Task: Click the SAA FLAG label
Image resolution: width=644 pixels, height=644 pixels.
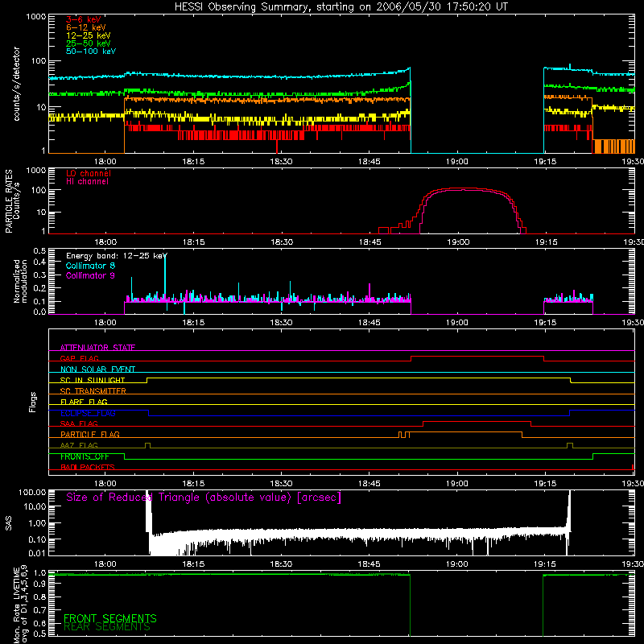Action: [79, 423]
